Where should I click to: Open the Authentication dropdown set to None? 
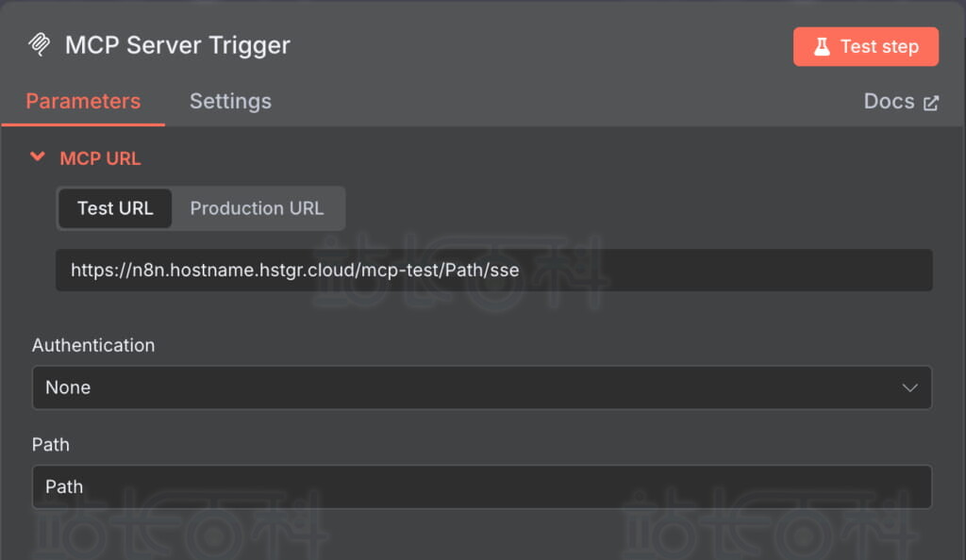pos(481,387)
